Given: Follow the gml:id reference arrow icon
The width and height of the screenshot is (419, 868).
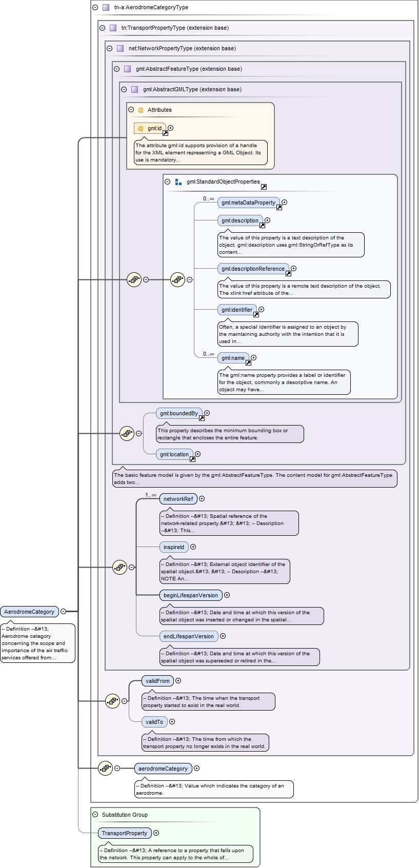Looking at the screenshot, I should click(x=165, y=133).
